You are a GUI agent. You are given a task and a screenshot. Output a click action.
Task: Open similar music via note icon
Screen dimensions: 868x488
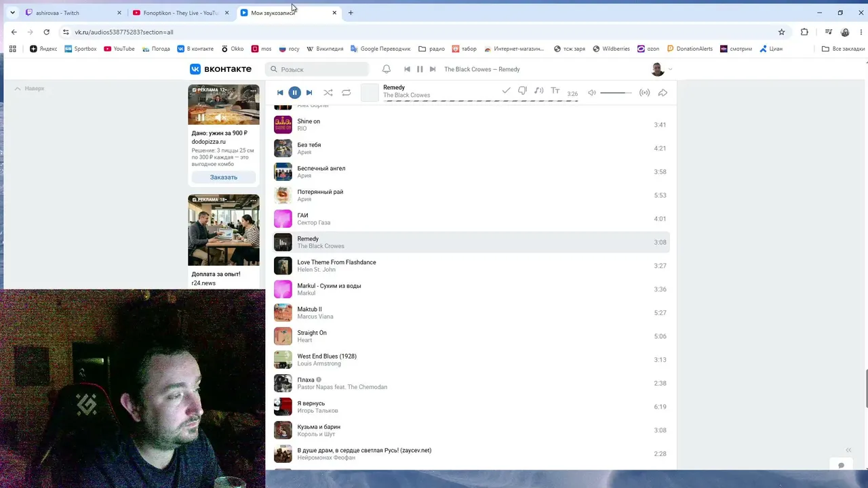coord(538,91)
